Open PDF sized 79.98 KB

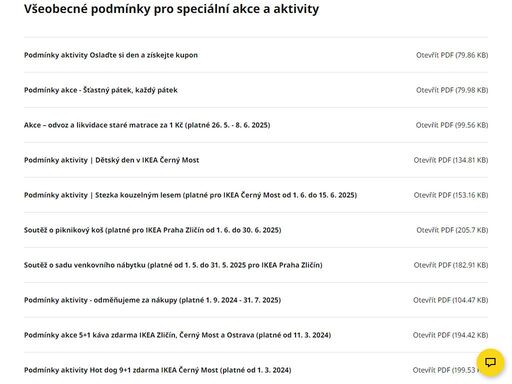tap(452, 90)
